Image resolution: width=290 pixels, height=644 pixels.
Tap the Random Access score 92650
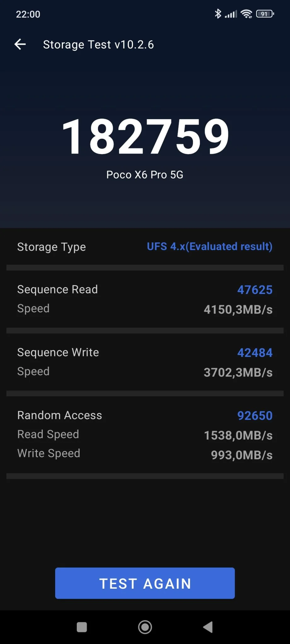click(x=255, y=415)
